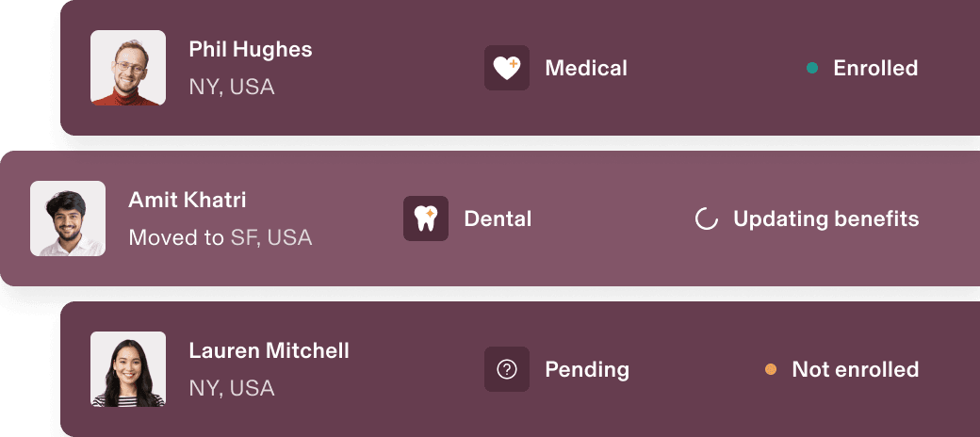The height and width of the screenshot is (437, 980).
Task: Click Phil Hughes' 'NY, USA' location
Action: coord(232,87)
